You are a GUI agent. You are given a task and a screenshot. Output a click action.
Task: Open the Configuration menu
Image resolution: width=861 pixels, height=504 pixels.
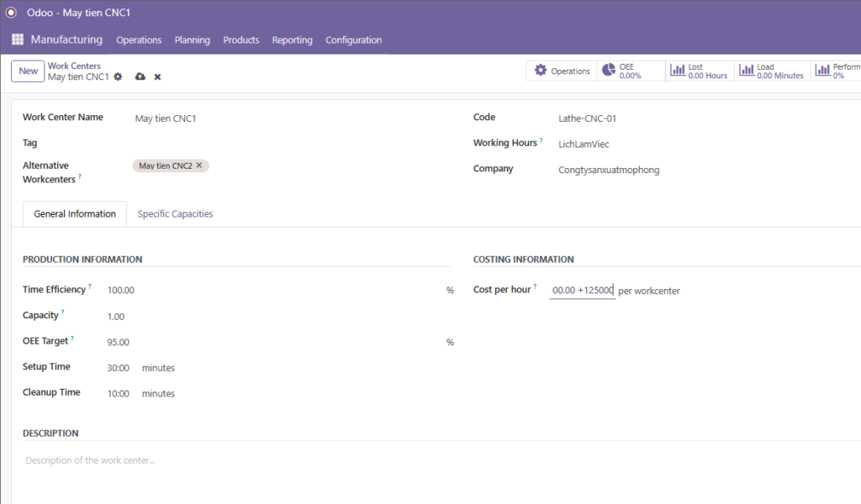[353, 40]
